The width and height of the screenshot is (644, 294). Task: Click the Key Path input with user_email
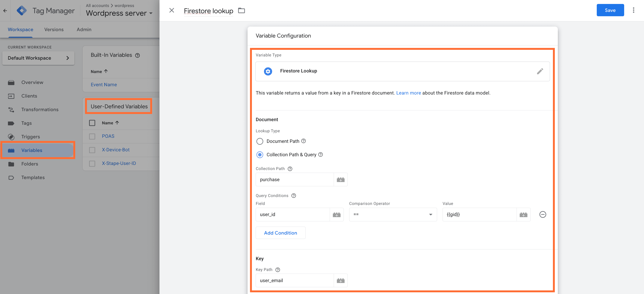point(294,281)
